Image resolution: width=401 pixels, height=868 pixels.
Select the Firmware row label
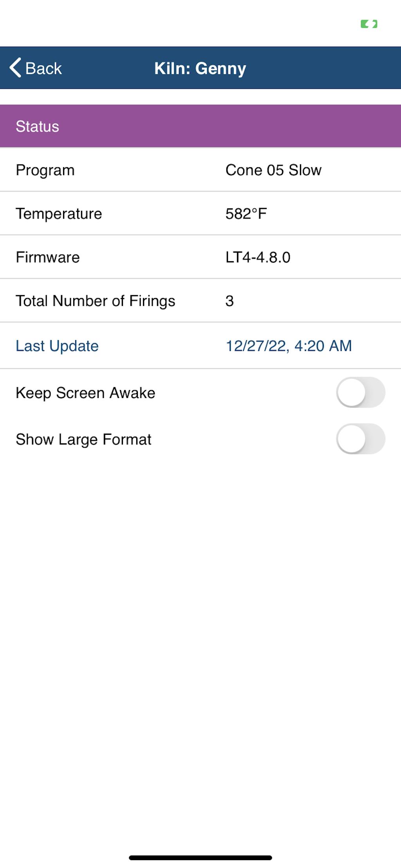[48, 257]
